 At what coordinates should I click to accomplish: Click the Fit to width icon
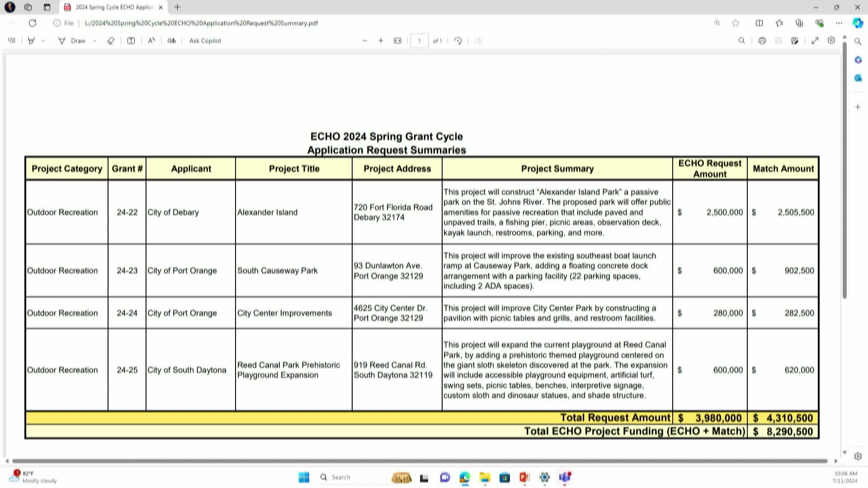[x=397, y=41]
